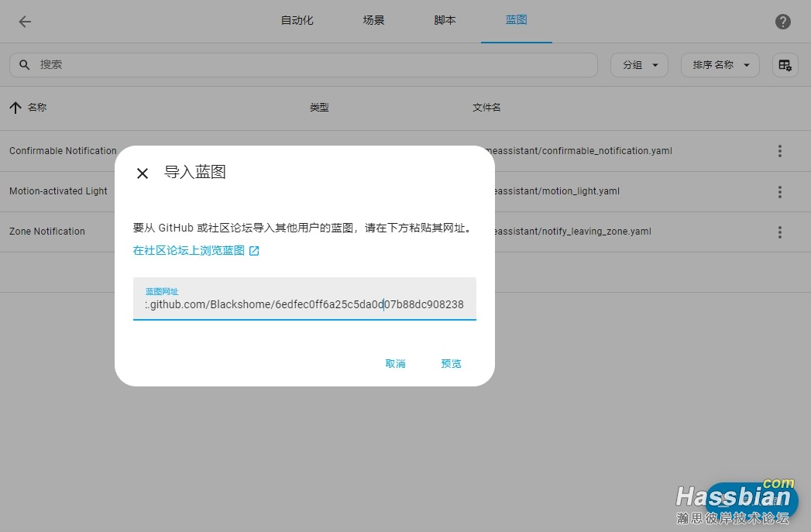The image size is (811, 532).
Task: Open menu for Motion-activated Light row
Action: point(779,192)
